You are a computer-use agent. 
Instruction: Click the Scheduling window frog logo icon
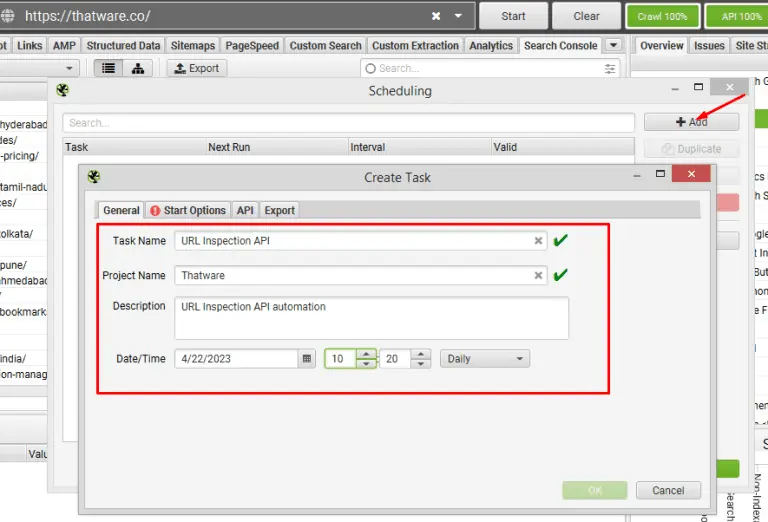(x=62, y=90)
